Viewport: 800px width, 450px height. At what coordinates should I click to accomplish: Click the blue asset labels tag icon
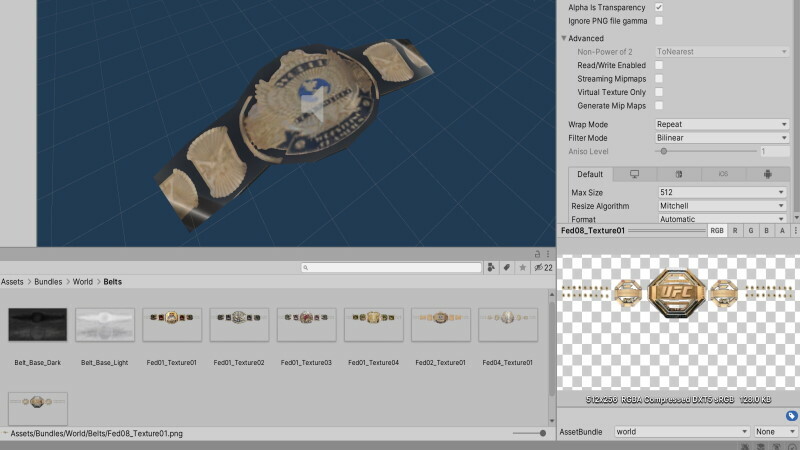coord(791,415)
